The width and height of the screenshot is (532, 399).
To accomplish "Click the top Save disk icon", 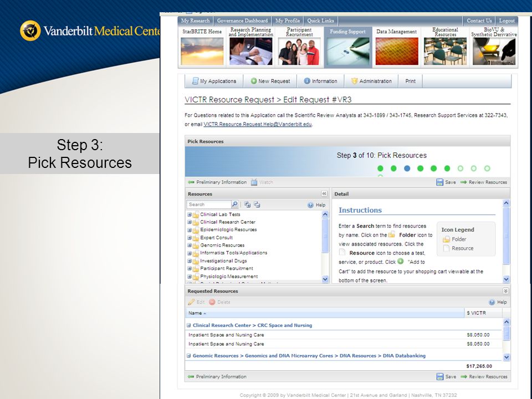I will coord(439,182).
